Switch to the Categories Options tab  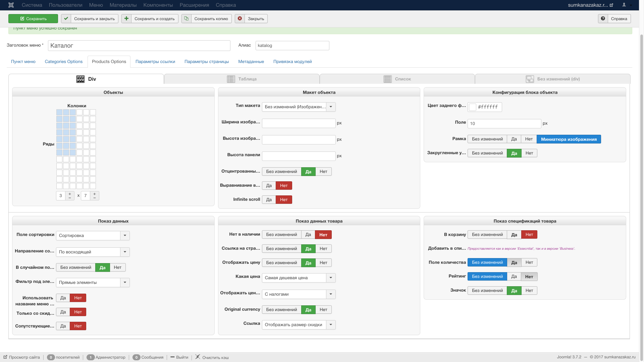[x=63, y=62]
